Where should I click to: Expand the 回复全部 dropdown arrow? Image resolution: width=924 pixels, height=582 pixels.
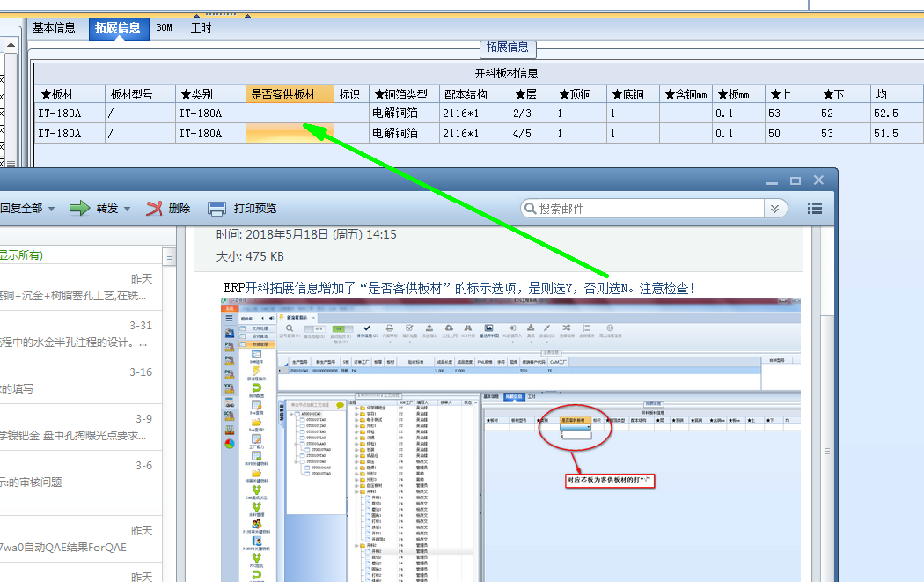click(51, 209)
